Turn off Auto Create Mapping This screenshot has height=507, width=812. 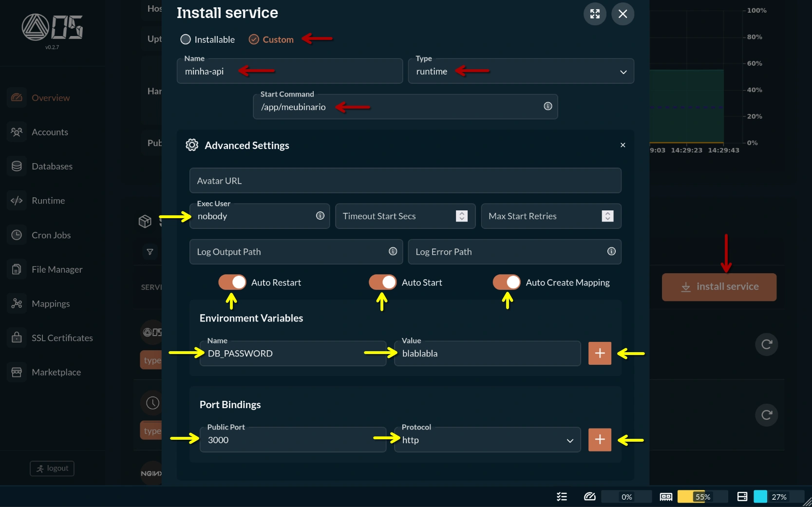click(507, 282)
